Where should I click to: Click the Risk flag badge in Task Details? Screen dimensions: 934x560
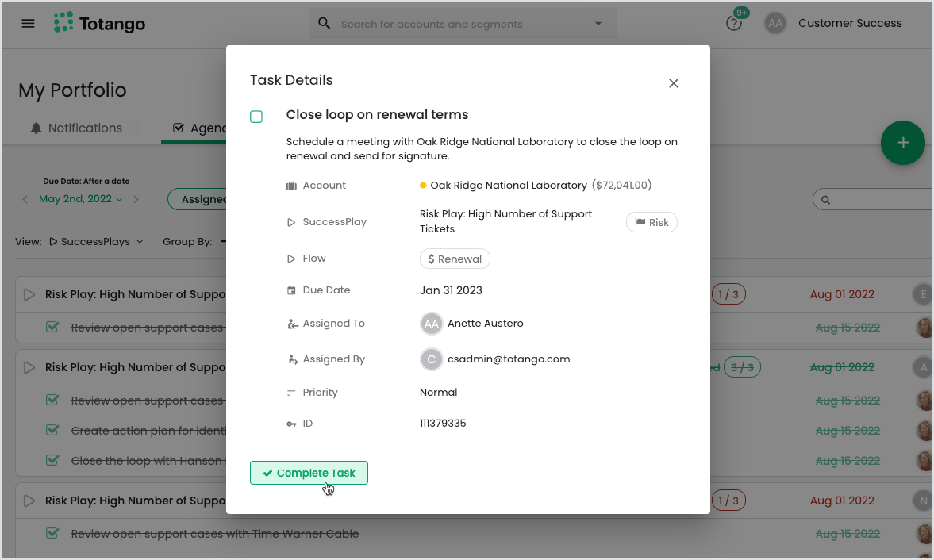[651, 222]
